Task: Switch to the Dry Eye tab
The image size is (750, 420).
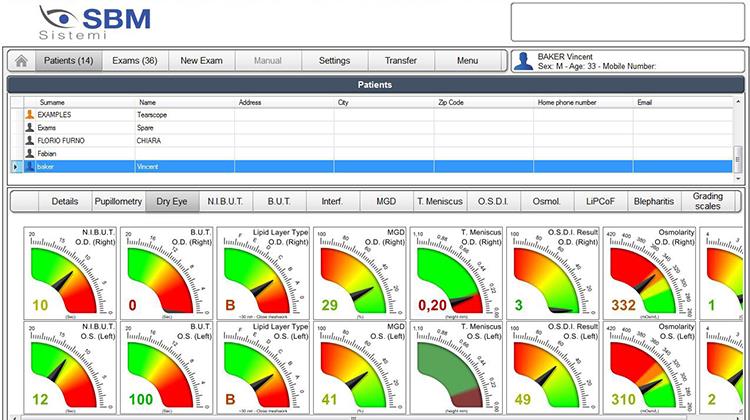Action: click(x=172, y=201)
